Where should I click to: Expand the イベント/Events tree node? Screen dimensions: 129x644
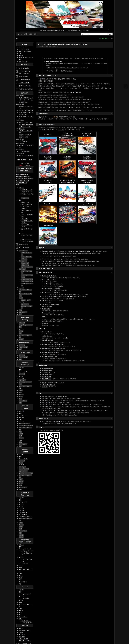(x=17, y=83)
